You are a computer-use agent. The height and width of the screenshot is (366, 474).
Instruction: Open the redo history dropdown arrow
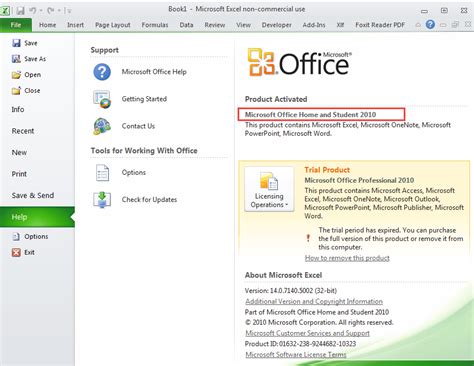click(x=59, y=11)
